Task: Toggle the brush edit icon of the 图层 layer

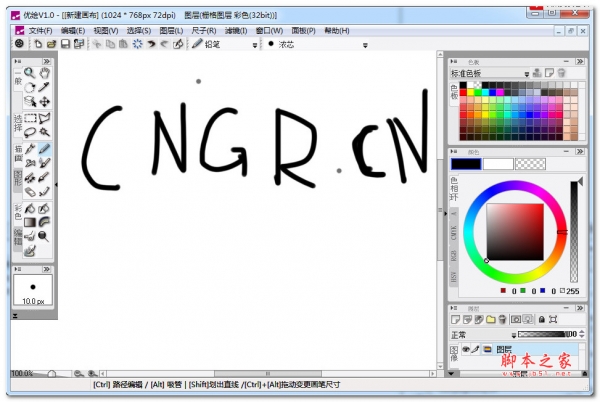Action: coord(476,349)
